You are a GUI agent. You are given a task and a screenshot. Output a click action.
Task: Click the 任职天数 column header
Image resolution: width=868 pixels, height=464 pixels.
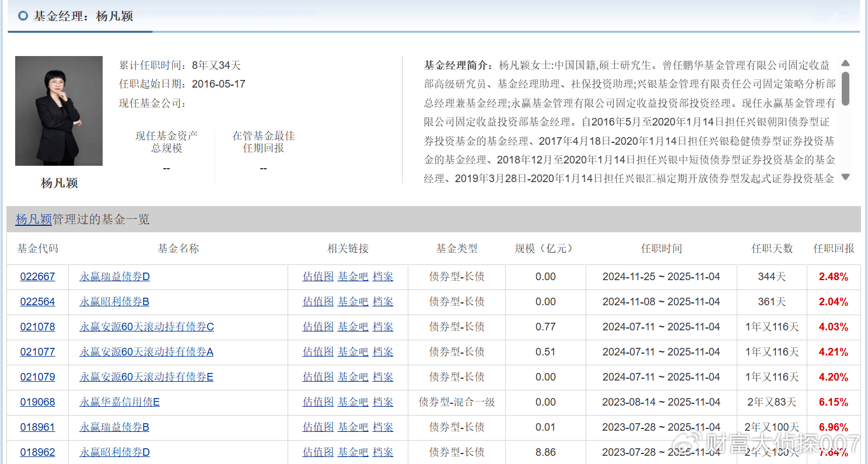[772, 249]
